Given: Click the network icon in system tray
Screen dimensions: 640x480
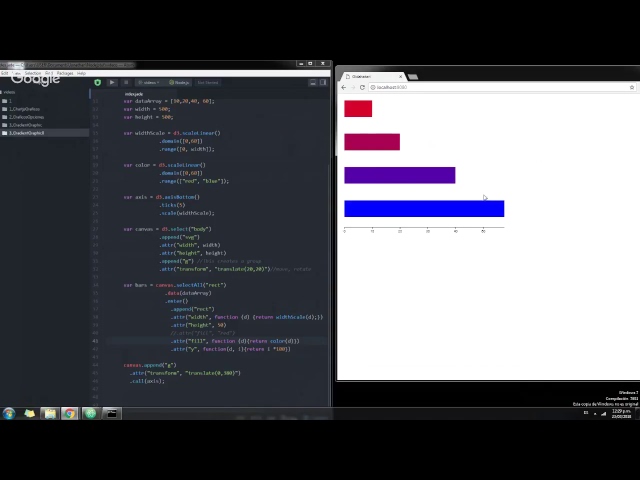Looking at the screenshot, I should [604, 413].
